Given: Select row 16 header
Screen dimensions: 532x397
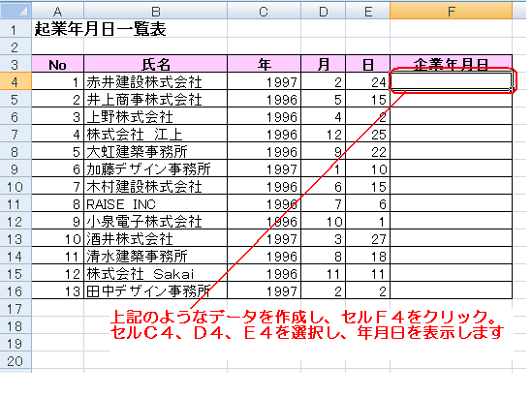Looking at the screenshot, I should 16,290.
